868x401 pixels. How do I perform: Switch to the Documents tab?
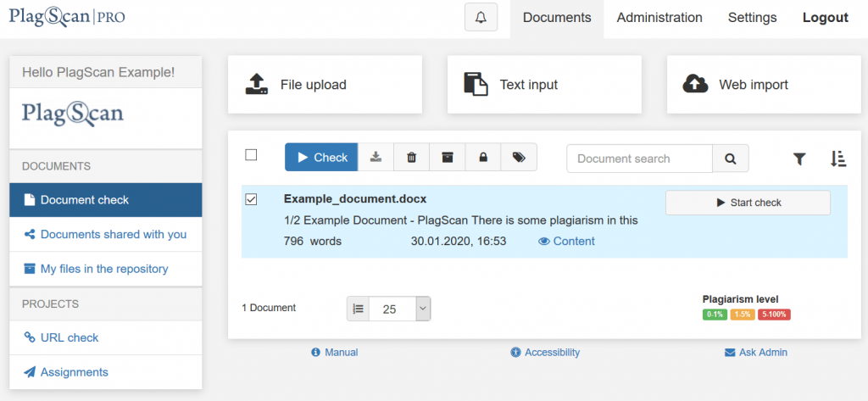click(x=557, y=18)
